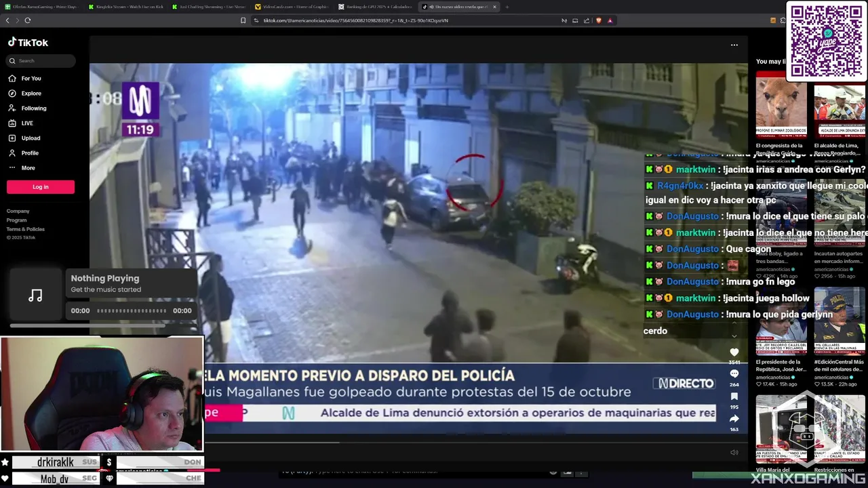Image resolution: width=868 pixels, height=488 pixels.
Task: Switch to the Kingteka Stream Kick tab
Action: (x=125, y=7)
